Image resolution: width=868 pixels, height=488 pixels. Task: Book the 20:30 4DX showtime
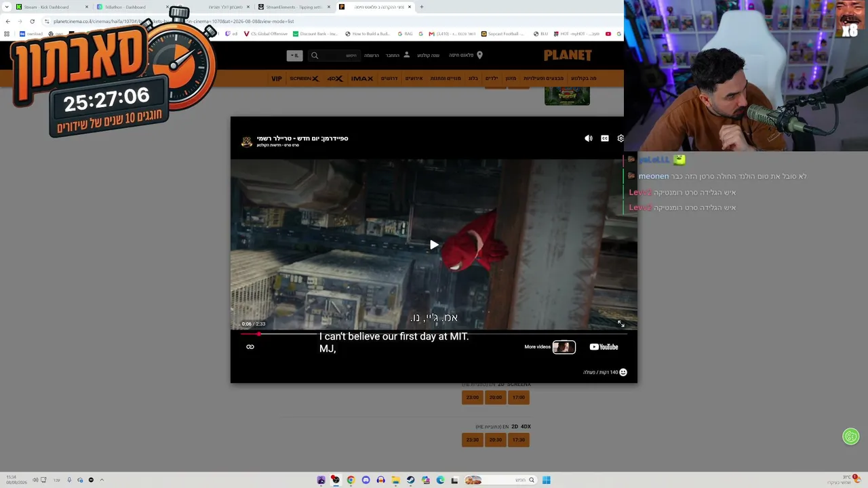(x=496, y=440)
